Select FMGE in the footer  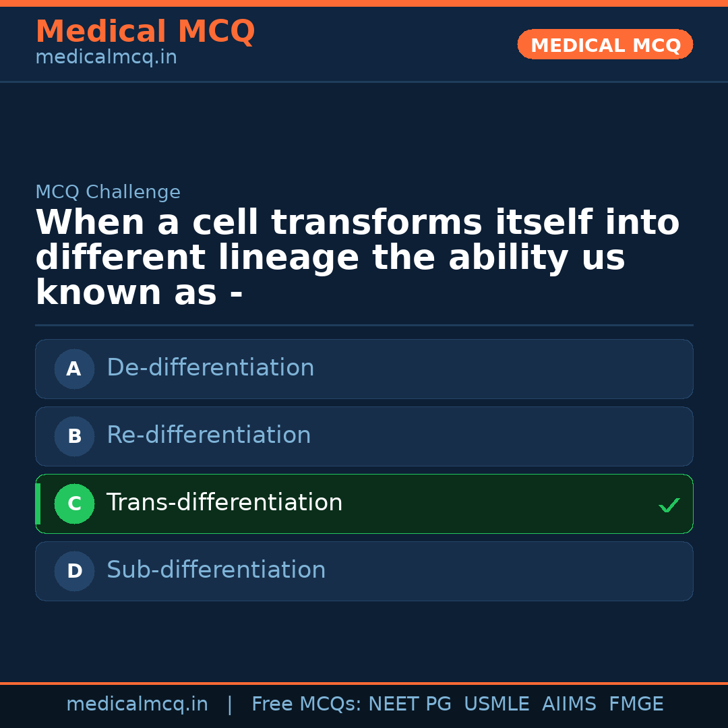(636, 704)
